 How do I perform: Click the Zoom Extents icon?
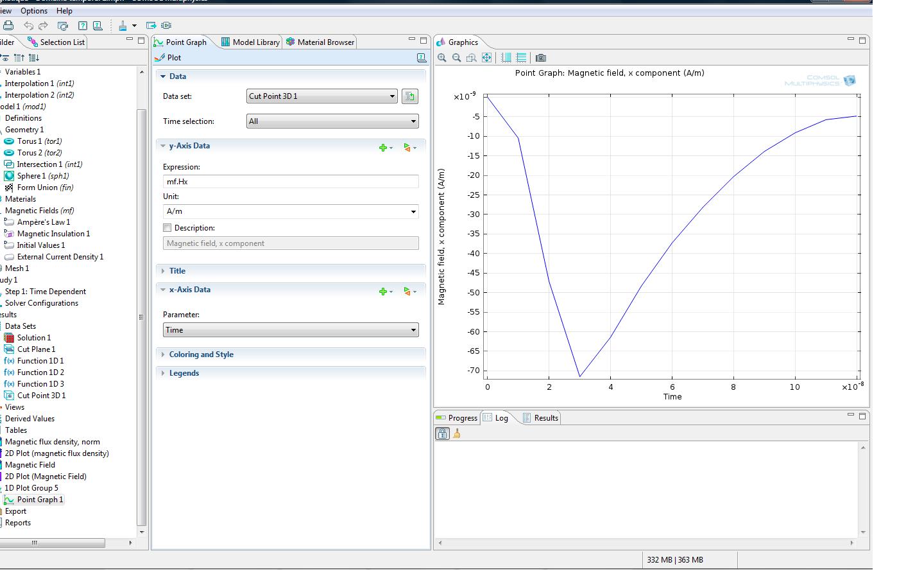click(487, 58)
